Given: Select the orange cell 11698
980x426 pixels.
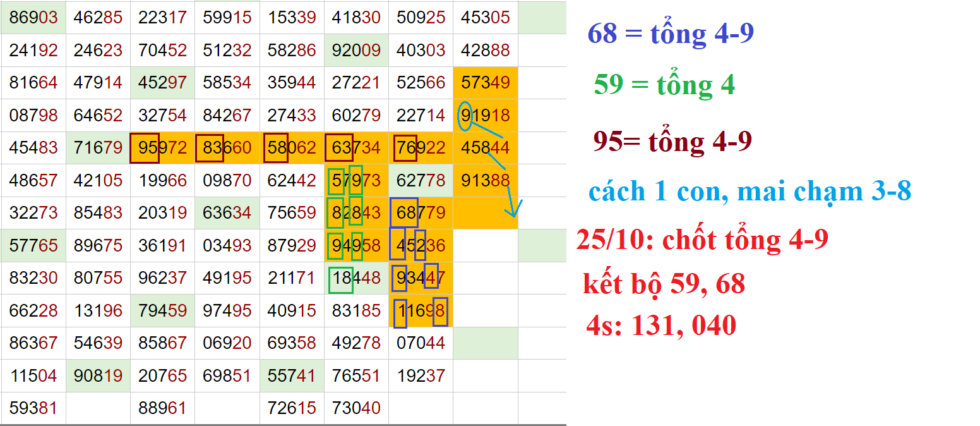Looking at the screenshot, I should (421, 312).
